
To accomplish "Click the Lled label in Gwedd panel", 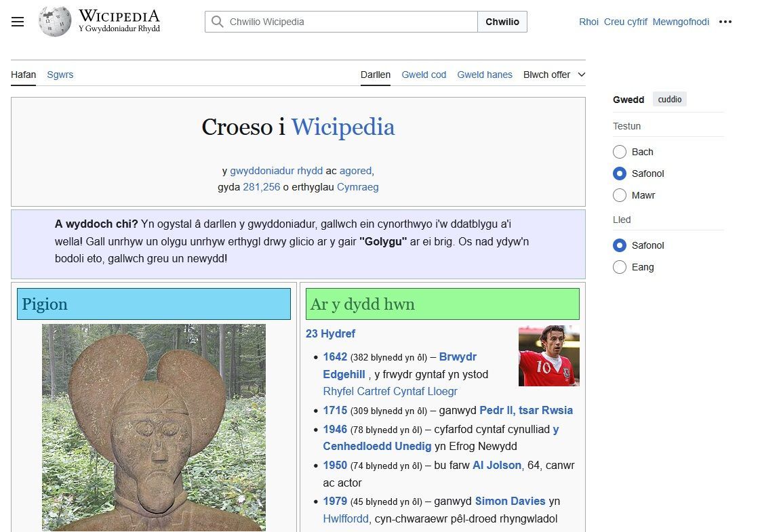I will [x=622, y=220].
